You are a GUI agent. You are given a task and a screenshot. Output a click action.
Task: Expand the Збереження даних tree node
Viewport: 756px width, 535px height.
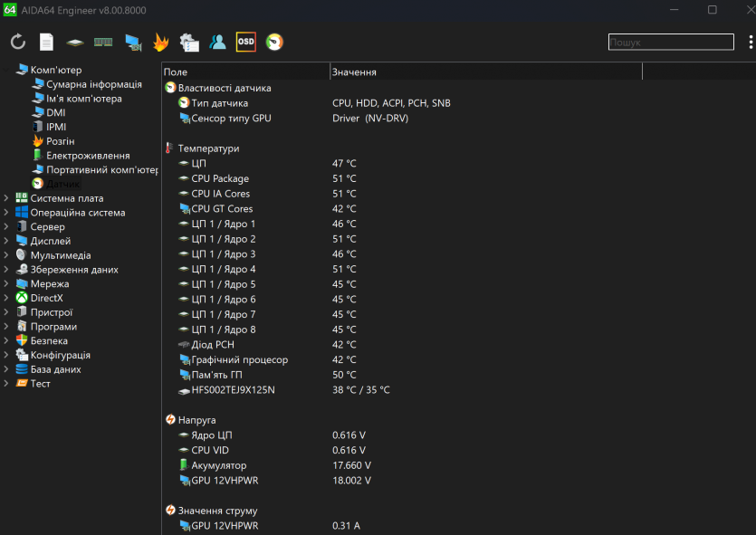(x=7, y=270)
